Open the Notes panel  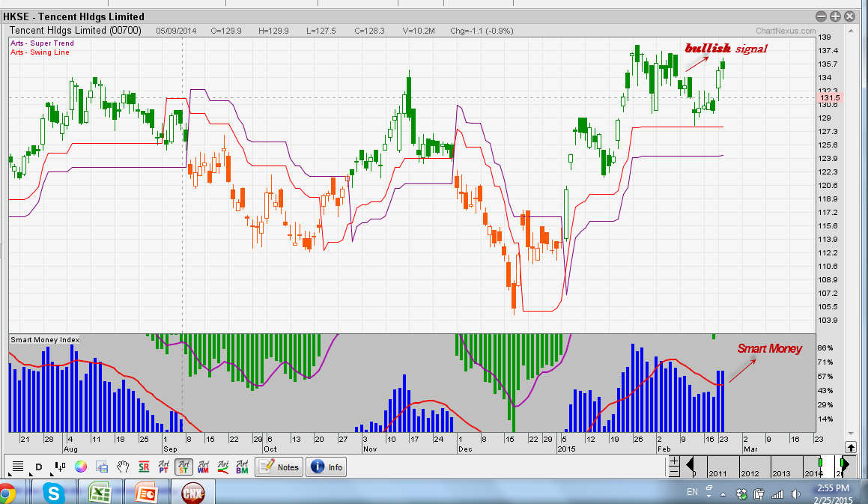pos(279,467)
